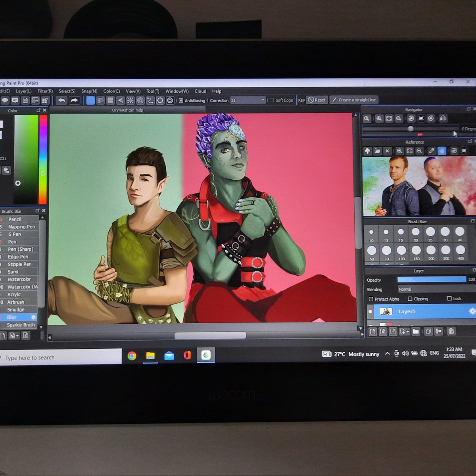Open reference image from folder

point(377,151)
